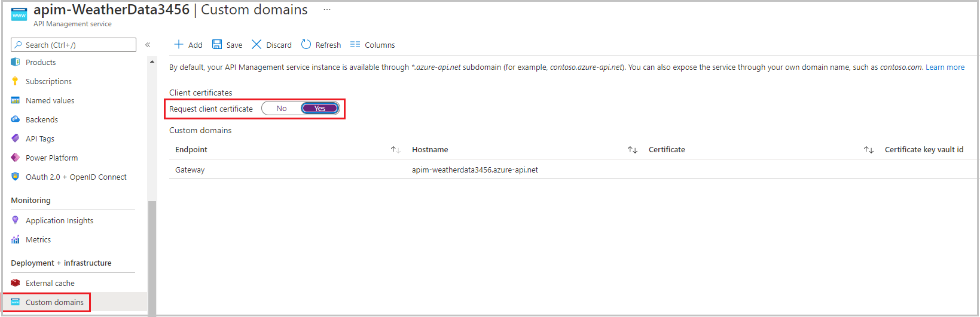Open Power Platform menu item
This screenshot has height=317, width=980.
point(52,158)
